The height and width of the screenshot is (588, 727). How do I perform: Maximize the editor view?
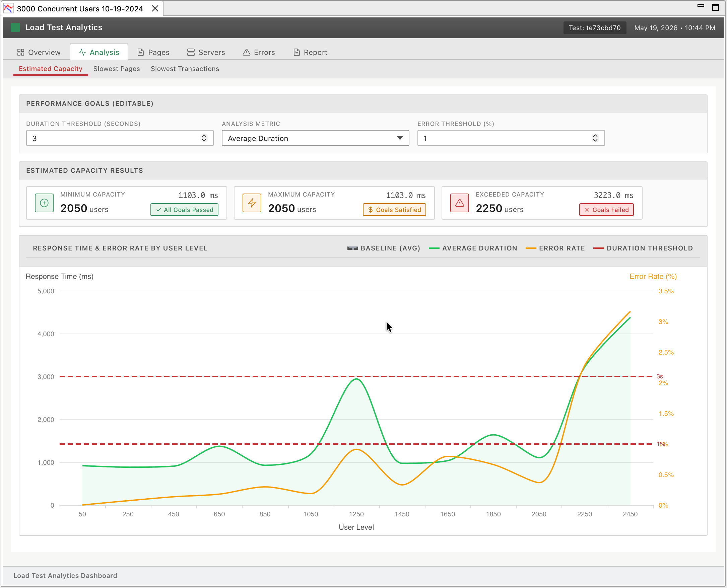[x=716, y=7]
